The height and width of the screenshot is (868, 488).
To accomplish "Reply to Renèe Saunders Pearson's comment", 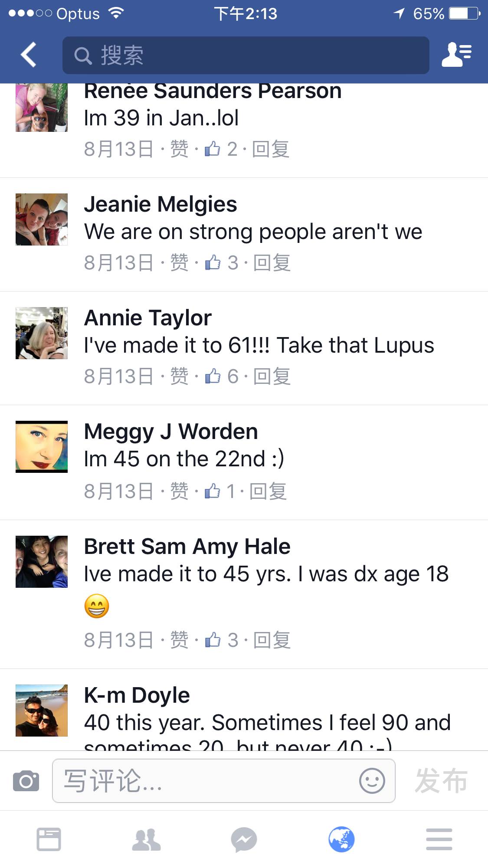I will 271,149.
